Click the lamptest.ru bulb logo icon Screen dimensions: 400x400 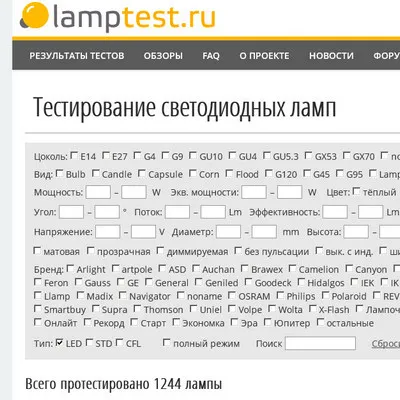[34, 16]
